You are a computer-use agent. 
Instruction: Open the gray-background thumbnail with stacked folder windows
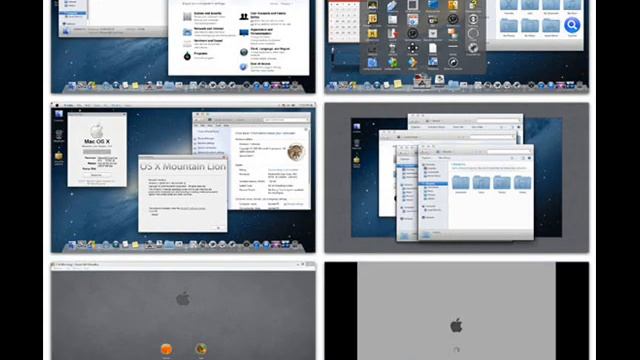457,178
